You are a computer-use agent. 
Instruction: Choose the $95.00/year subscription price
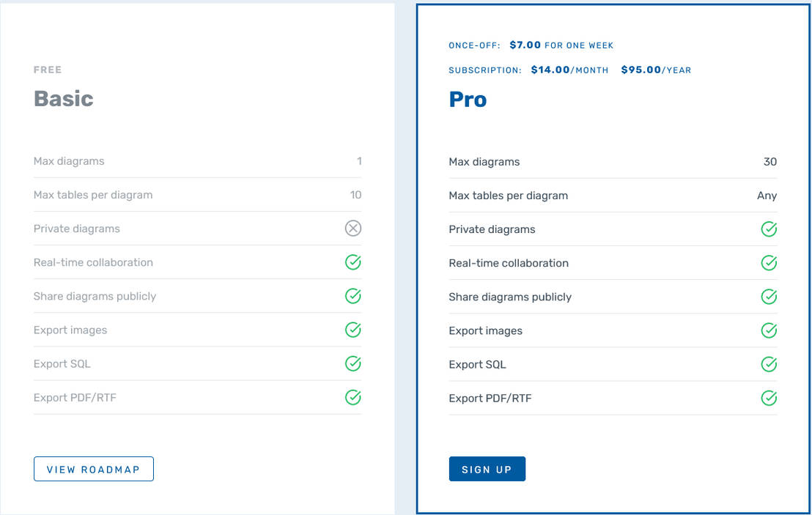656,70
